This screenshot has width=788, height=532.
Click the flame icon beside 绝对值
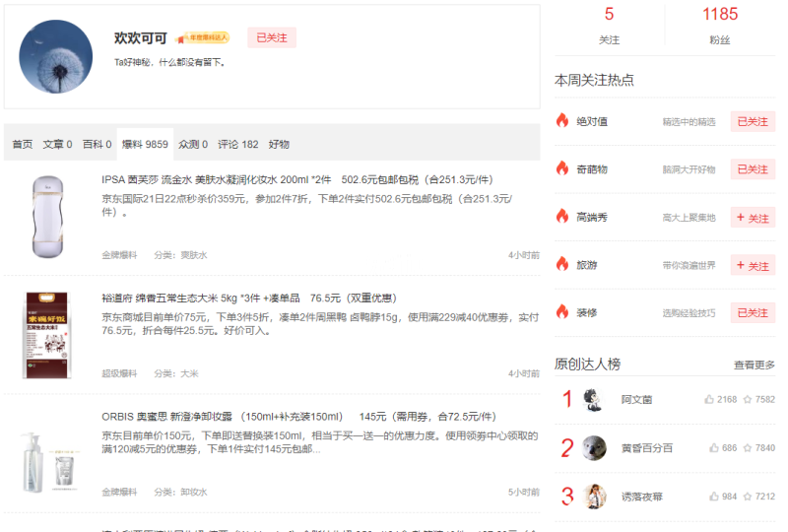[x=562, y=121]
